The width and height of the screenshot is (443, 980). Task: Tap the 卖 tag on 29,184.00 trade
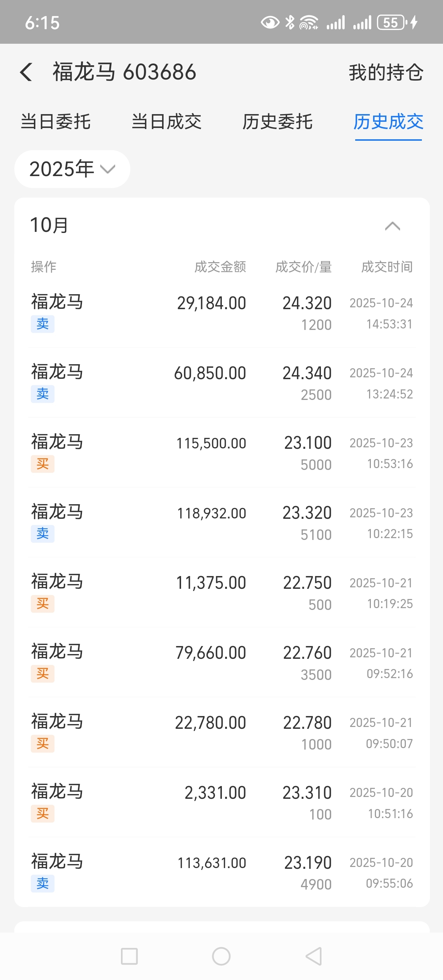43,324
